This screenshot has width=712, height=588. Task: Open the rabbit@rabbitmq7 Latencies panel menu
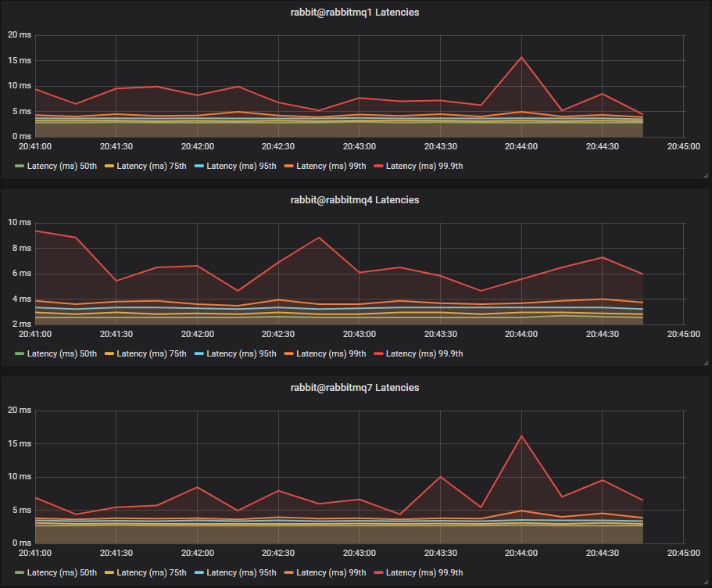coord(356,387)
